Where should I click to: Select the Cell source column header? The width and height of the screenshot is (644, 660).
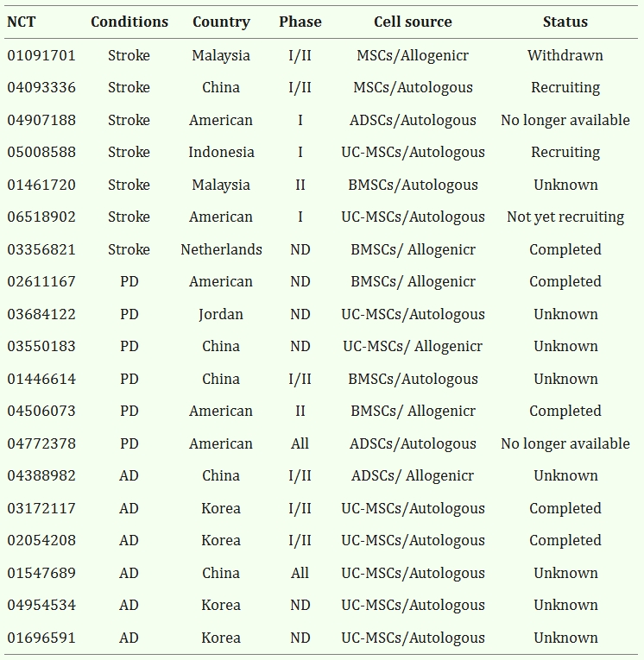pos(413,22)
